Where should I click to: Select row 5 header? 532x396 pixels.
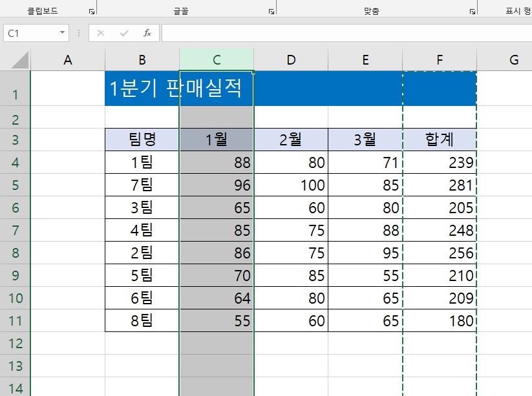click(16, 185)
